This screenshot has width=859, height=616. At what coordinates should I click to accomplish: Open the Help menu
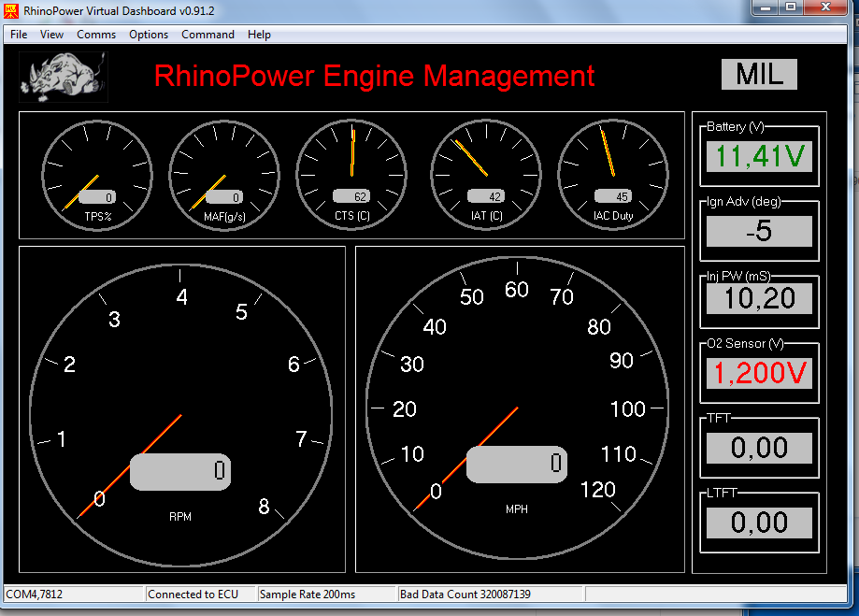click(259, 35)
